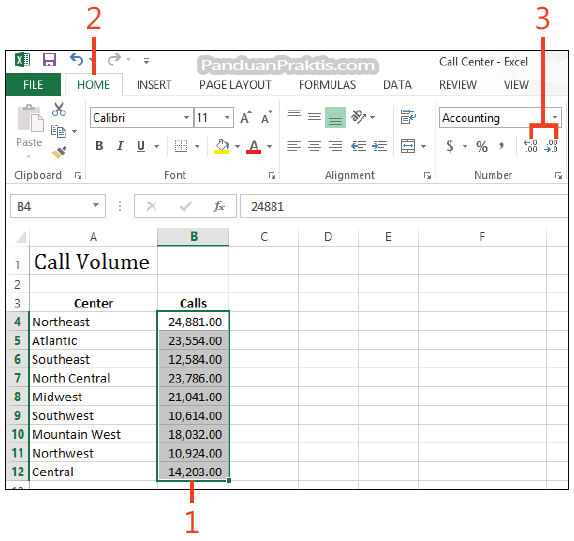Image resolution: width=574 pixels, height=541 pixels.
Task: Switch to the FORMULAS tab
Action: 327,85
